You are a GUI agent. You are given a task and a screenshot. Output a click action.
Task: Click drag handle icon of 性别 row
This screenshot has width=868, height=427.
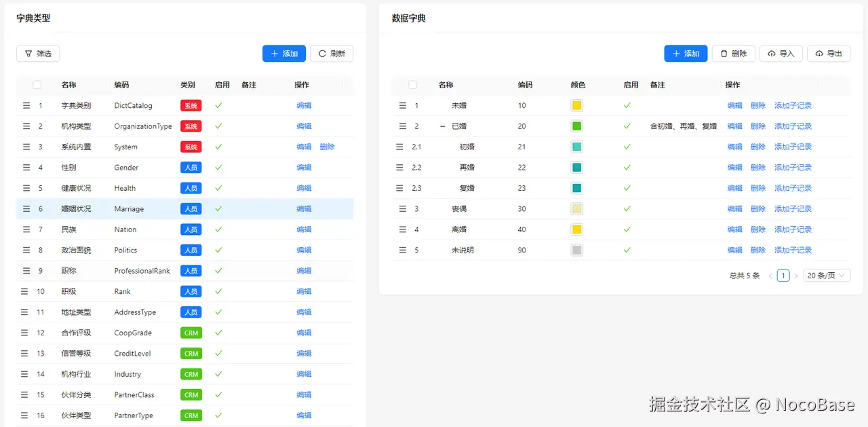pyautogui.click(x=26, y=168)
